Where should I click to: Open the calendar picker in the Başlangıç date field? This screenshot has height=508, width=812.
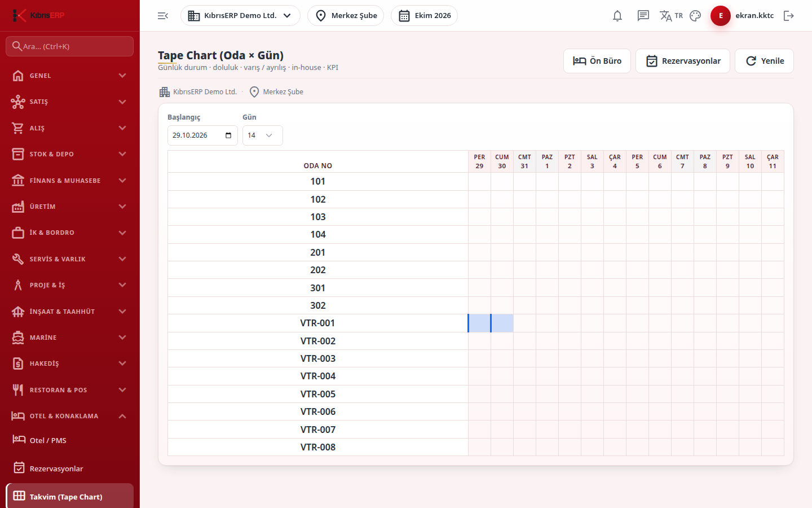pos(228,135)
